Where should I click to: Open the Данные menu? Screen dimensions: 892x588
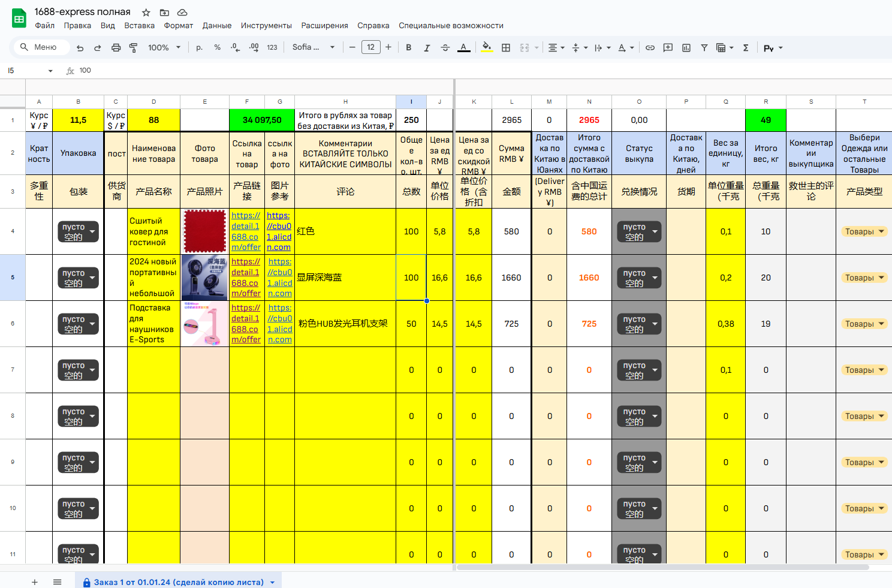click(216, 26)
